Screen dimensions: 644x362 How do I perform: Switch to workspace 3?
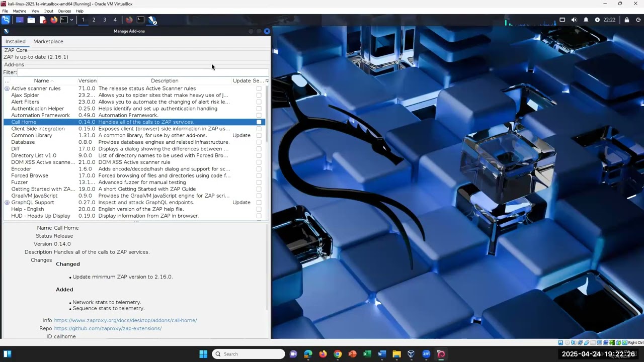[104, 20]
